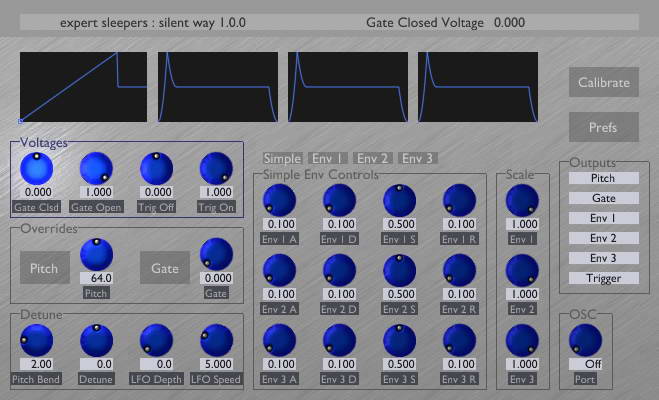Click the Scale Env 2 knob
This screenshot has width=659, height=400.
(522, 270)
